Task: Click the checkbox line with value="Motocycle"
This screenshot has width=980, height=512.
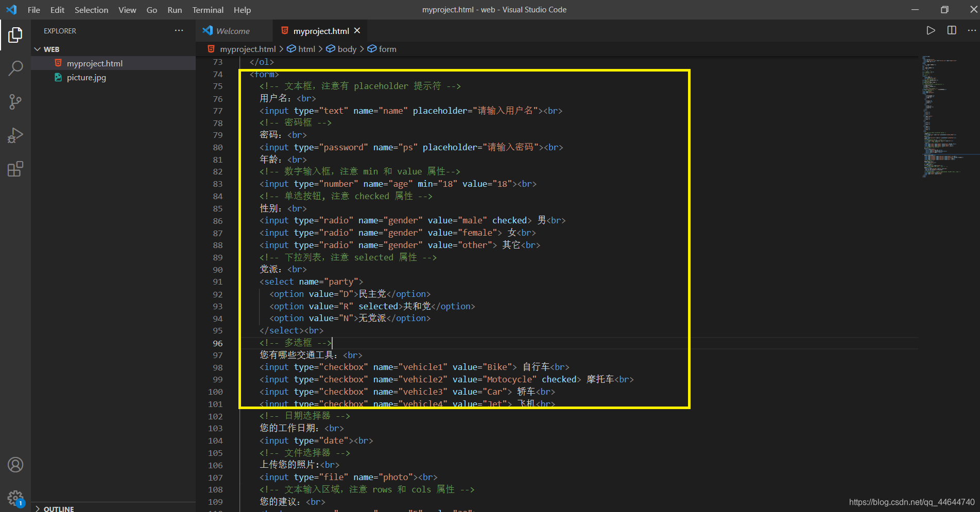Action: pos(446,379)
